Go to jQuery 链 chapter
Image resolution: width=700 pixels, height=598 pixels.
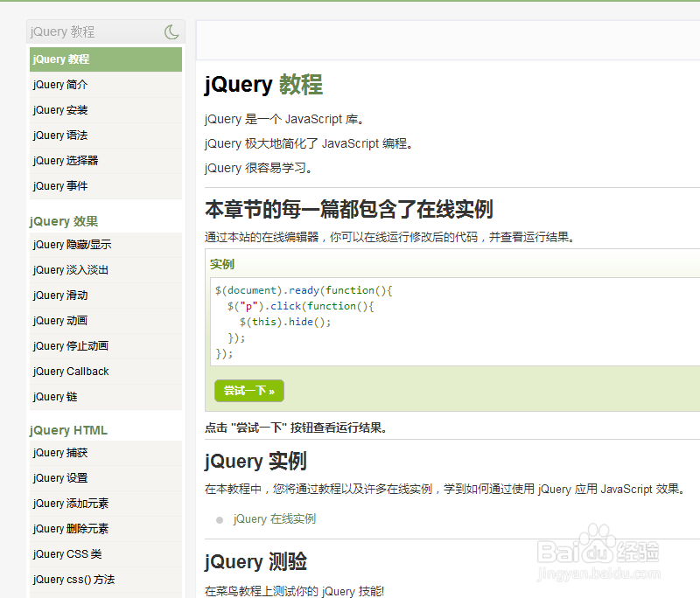[x=106, y=397]
